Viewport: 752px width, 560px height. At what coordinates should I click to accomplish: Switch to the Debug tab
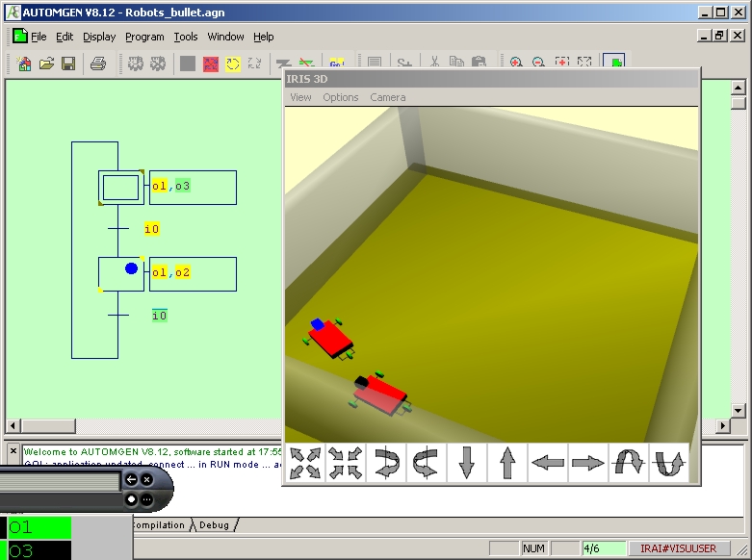pyautogui.click(x=214, y=525)
